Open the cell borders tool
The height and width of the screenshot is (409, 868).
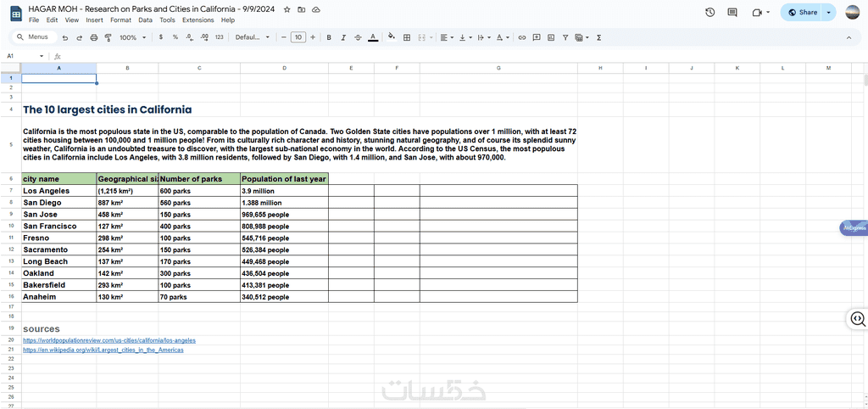[407, 37]
